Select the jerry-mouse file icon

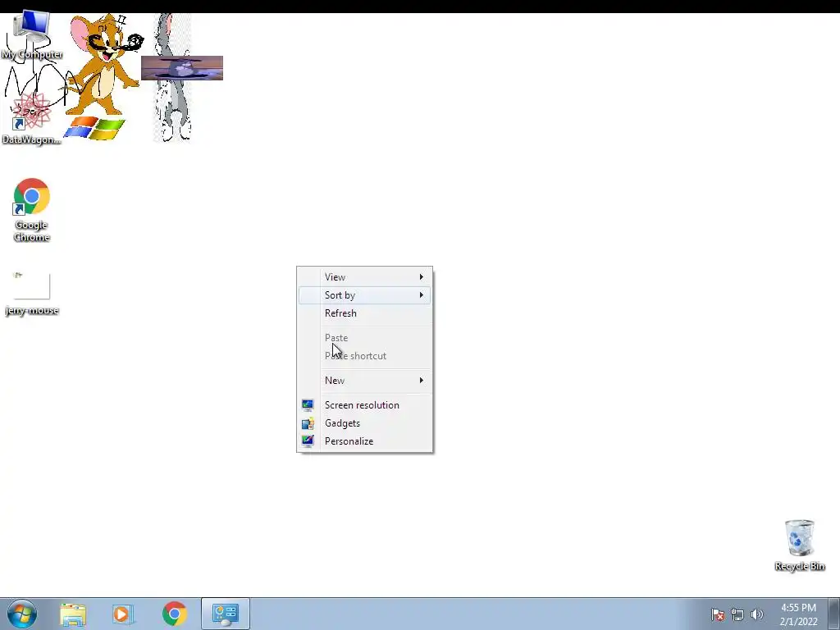[x=32, y=293]
